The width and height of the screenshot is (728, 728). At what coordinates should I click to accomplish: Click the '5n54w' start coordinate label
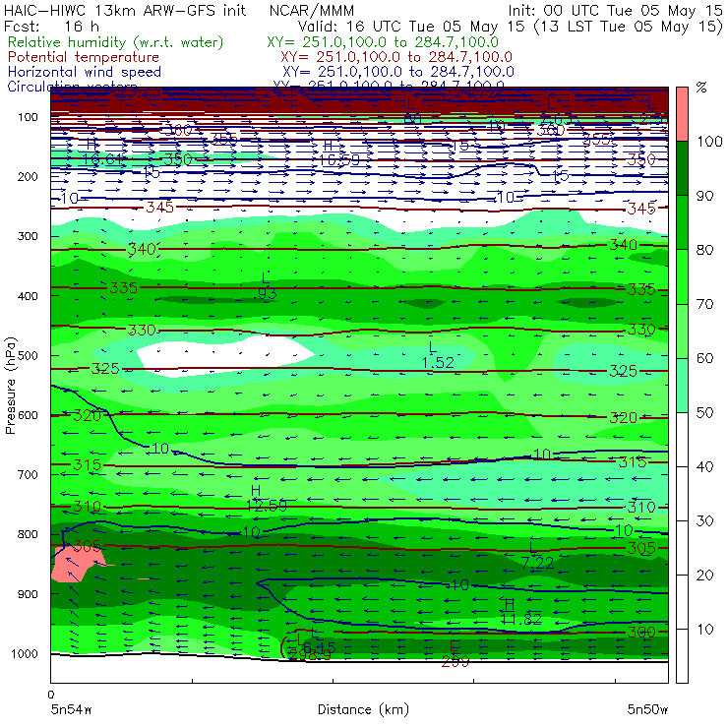(x=72, y=709)
